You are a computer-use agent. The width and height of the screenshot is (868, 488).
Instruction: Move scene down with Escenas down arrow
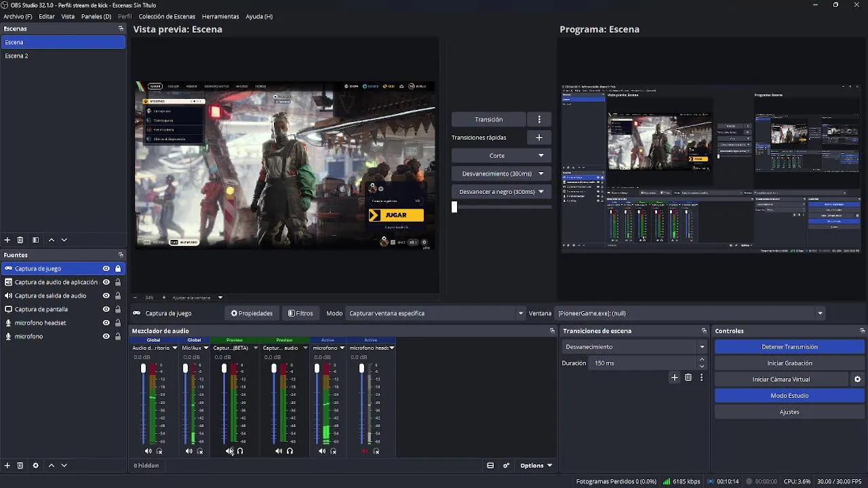(x=64, y=240)
